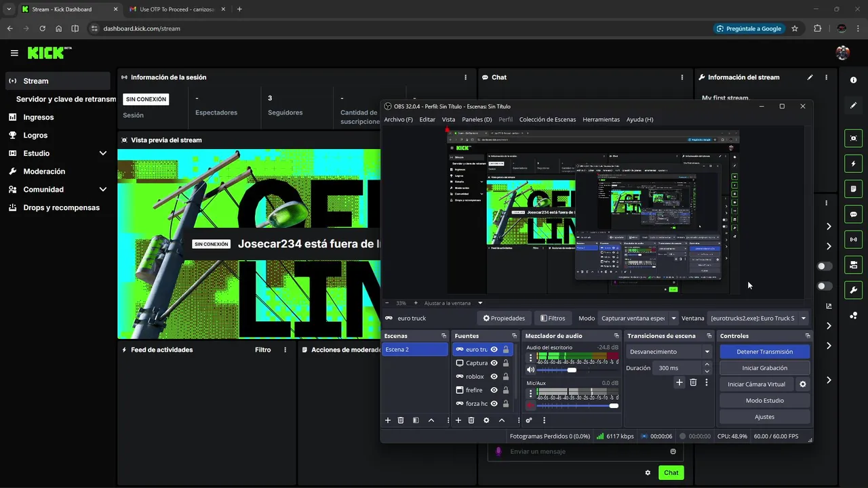
Task: Move the selected source up in Fuentes
Action: [502, 420]
